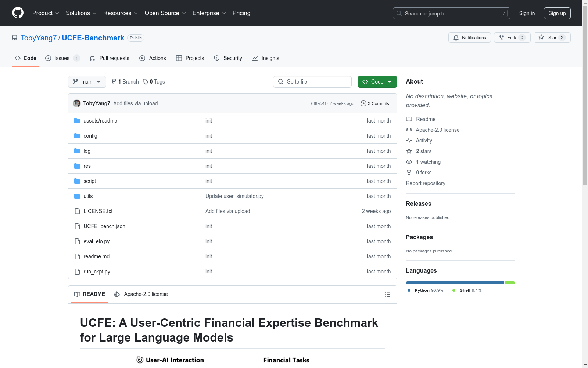The height and width of the screenshot is (368, 588).
Task: View the 1 Branch link
Action: (x=125, y=82)
